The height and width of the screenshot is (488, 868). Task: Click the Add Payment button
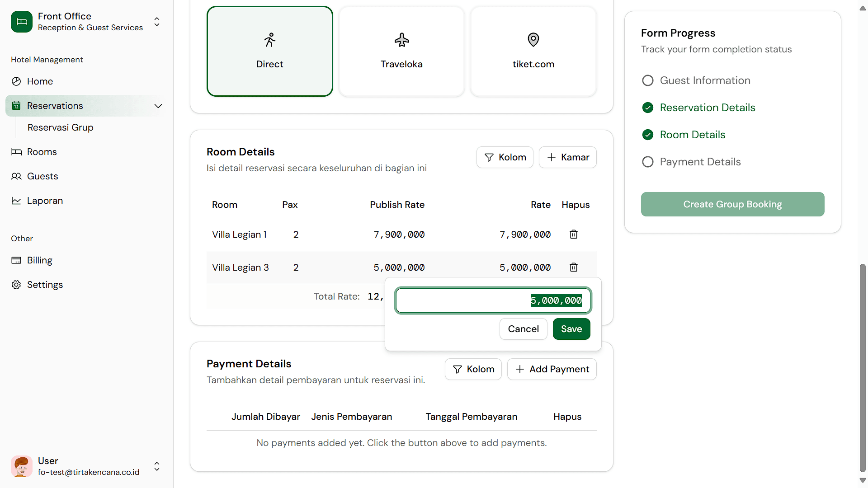coord(552,369)
